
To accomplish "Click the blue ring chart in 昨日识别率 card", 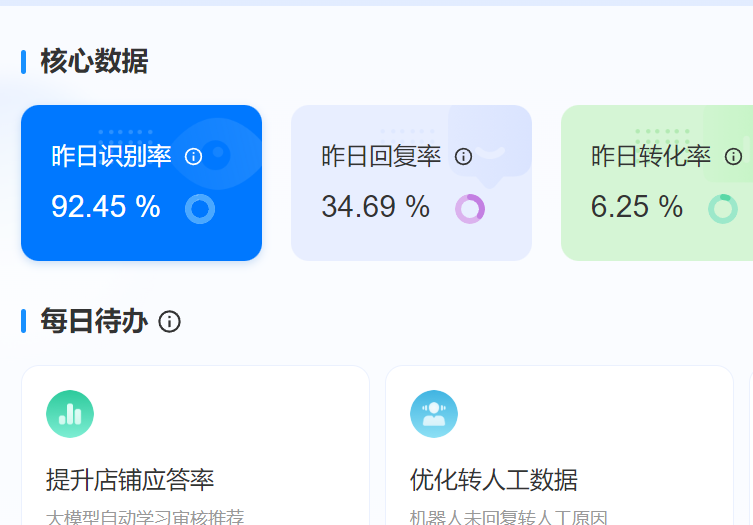I will [200, 208].
